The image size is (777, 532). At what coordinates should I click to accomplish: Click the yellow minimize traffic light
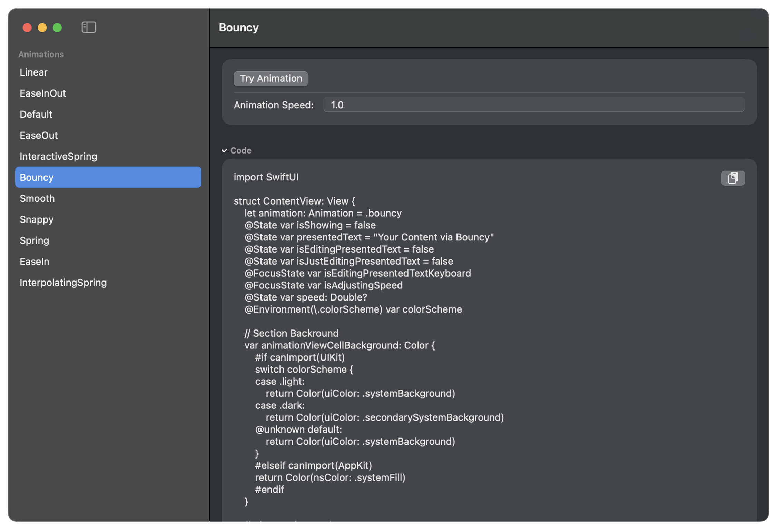click(42, 27)
